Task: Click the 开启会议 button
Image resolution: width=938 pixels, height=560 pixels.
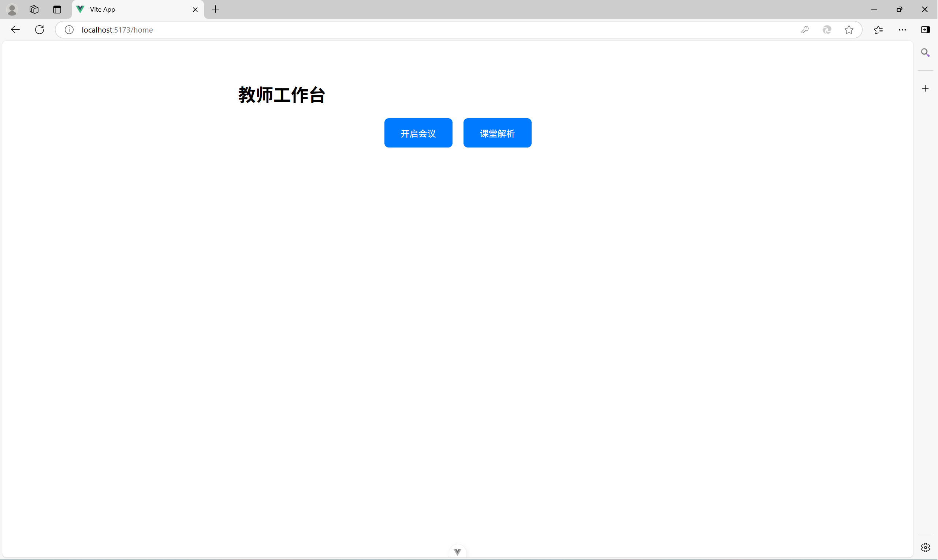Action: click(x=418, y=133)
